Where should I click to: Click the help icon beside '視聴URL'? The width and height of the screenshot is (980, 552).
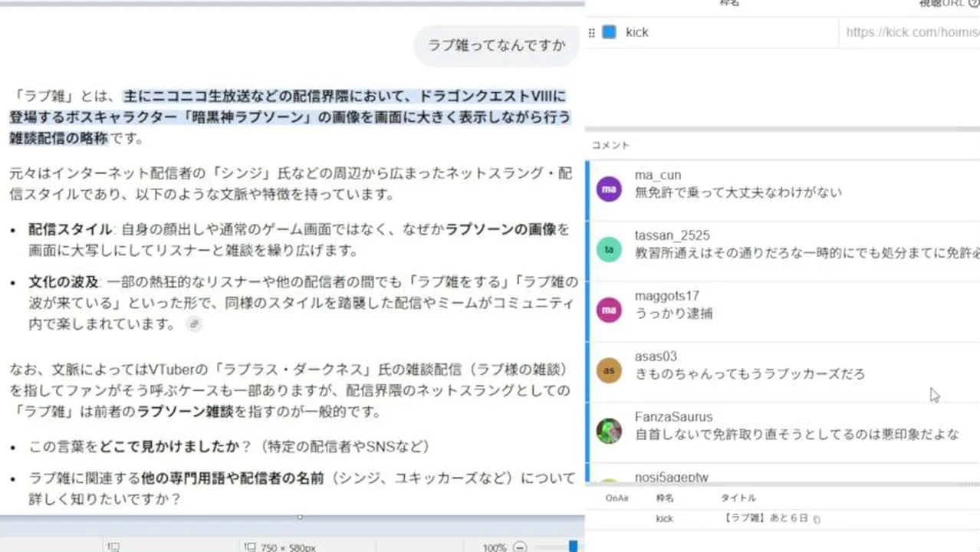point(974,4)
